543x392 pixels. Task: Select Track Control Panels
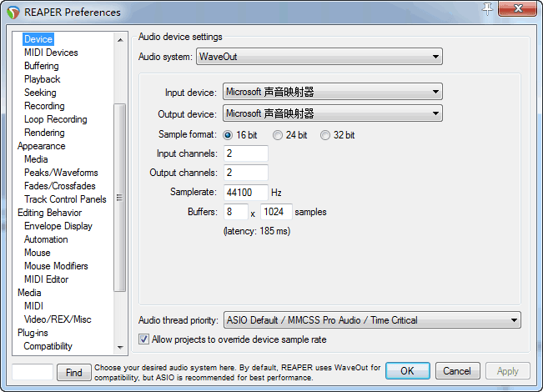click(65, 199)
